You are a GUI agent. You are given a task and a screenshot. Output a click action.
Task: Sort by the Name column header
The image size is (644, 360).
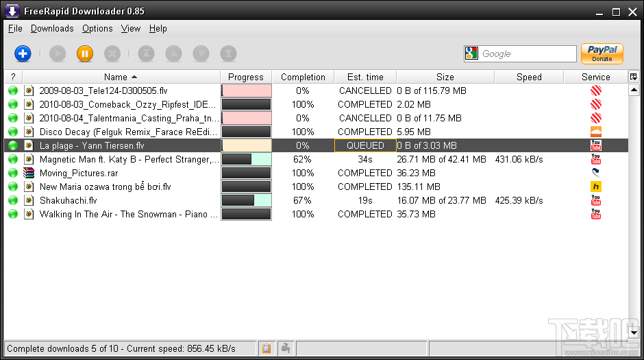(x=121, y=77)
